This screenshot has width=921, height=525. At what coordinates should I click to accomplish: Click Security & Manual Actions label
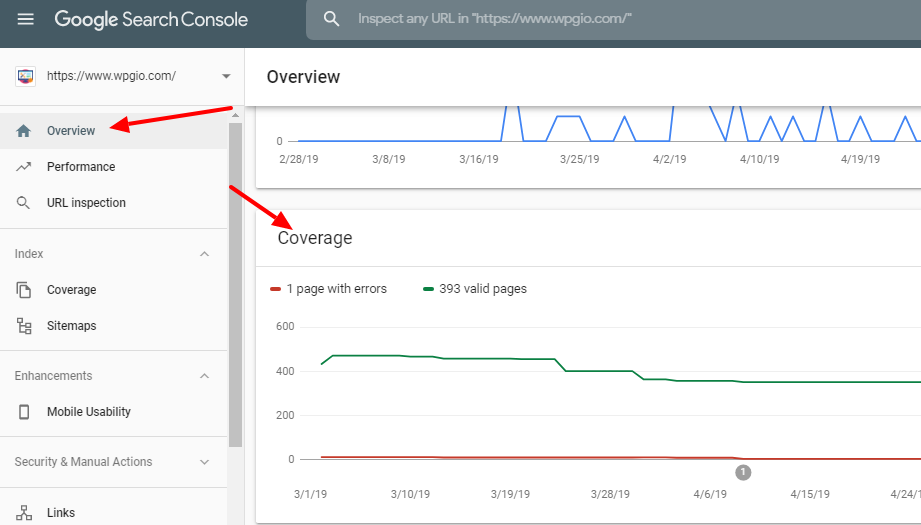83,462
